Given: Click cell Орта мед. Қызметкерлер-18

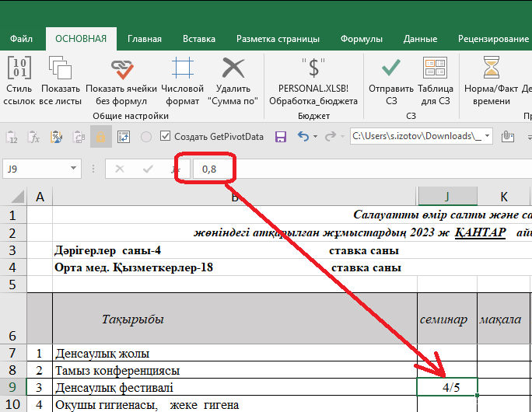Looking at the screenshot, I should pyautogui.click(x=134, y=267).
